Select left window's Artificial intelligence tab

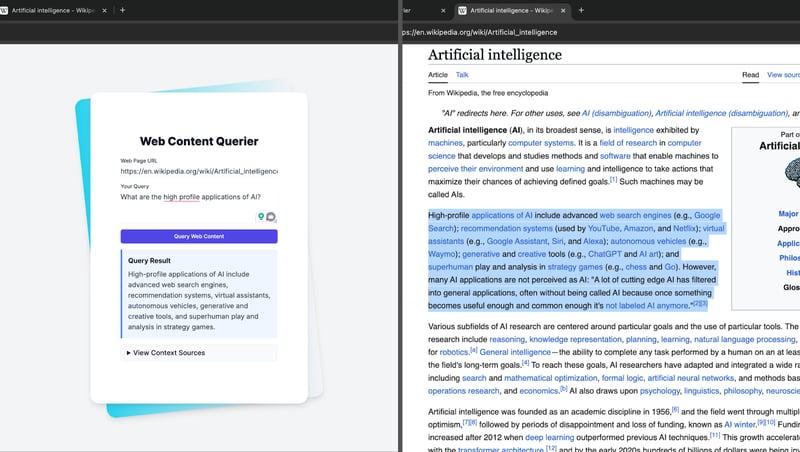[54, 10]
